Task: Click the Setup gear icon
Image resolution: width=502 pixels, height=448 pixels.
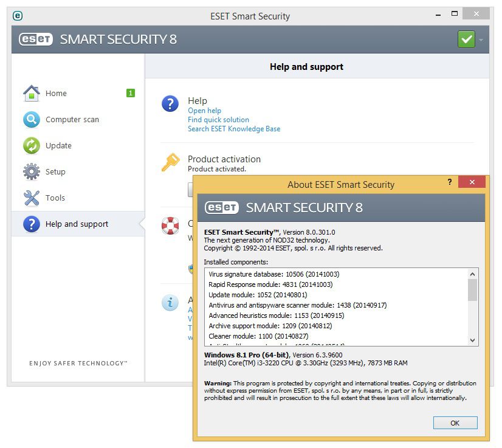Action: pos(32,171)
